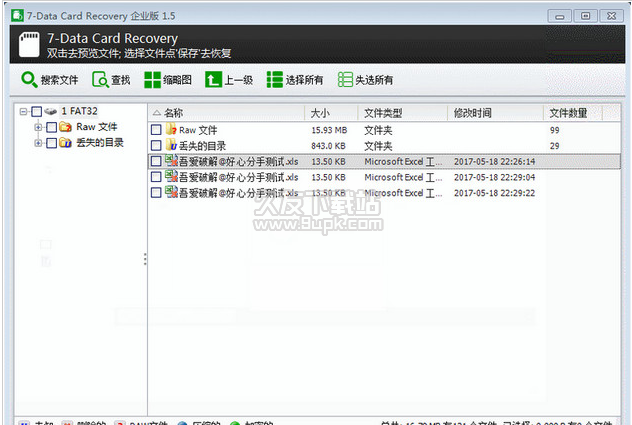The width and height of the screenshot is (632, 425).
Task: Click 丢失的目录 name in file list
Action: click(x=202, y=146)
